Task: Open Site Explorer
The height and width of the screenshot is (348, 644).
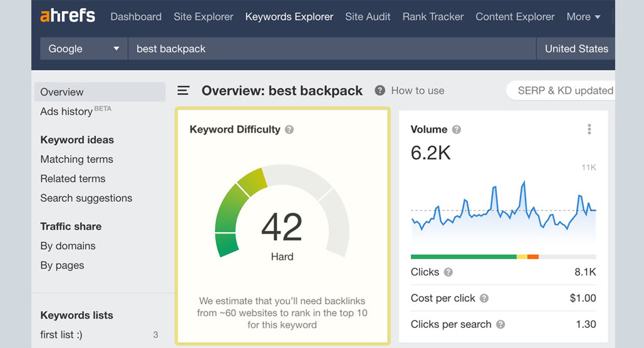Action: [x=204, y=17]
